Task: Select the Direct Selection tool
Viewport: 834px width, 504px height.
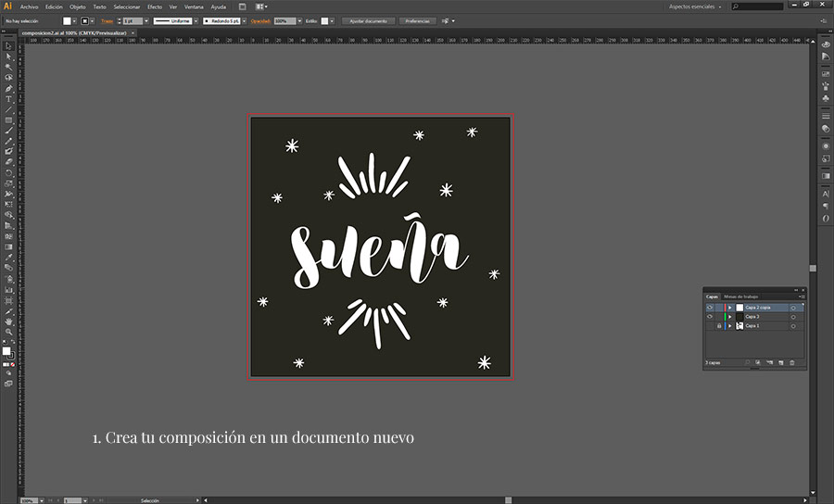Action: point(8,57)
